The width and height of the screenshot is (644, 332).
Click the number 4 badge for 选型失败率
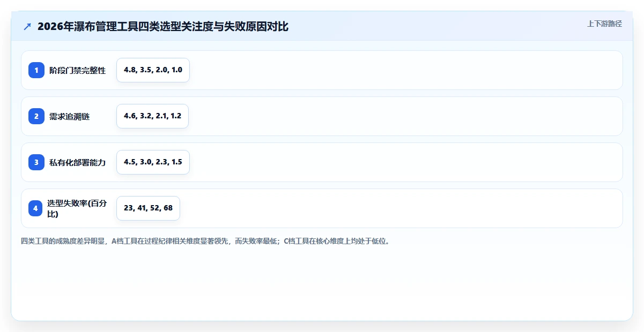click(35, 208)
